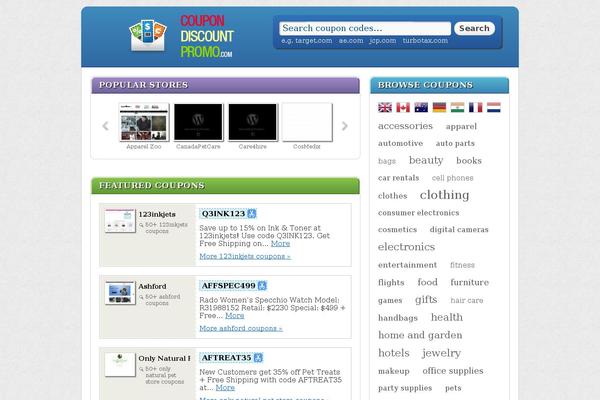Open the 123inkjets store name link
The width and height of the screenshot is (600, 400).
pyautogui.click(x=157, y=214)
